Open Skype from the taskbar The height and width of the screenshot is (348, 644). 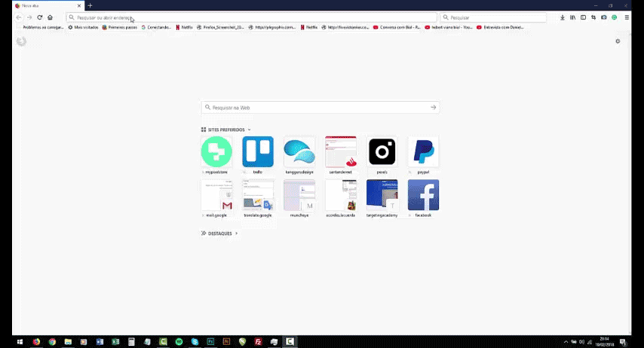195,341
